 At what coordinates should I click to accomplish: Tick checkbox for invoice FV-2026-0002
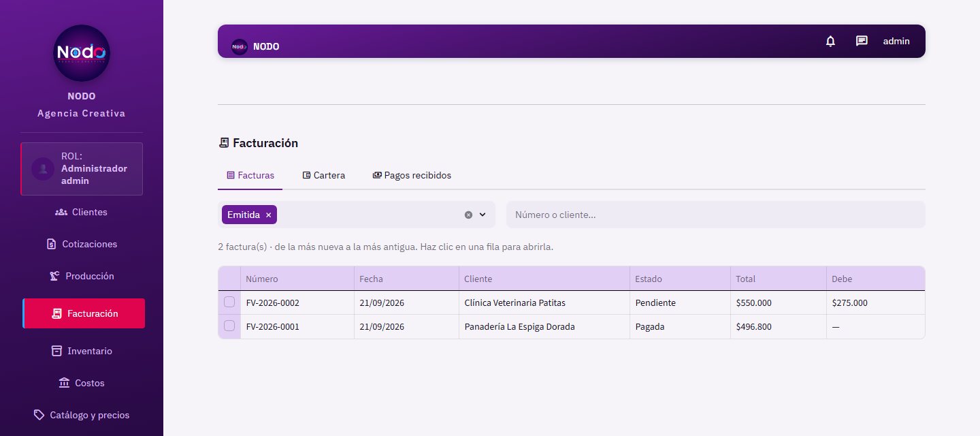pyautogui.click(x=229, y=302)
